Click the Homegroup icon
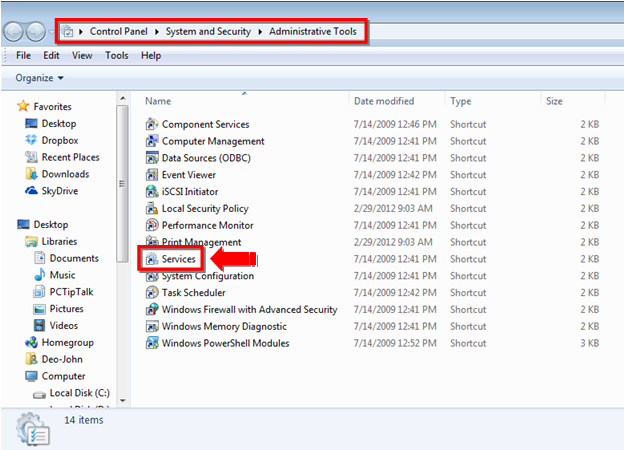624x450 pixels. coord(31,342)
